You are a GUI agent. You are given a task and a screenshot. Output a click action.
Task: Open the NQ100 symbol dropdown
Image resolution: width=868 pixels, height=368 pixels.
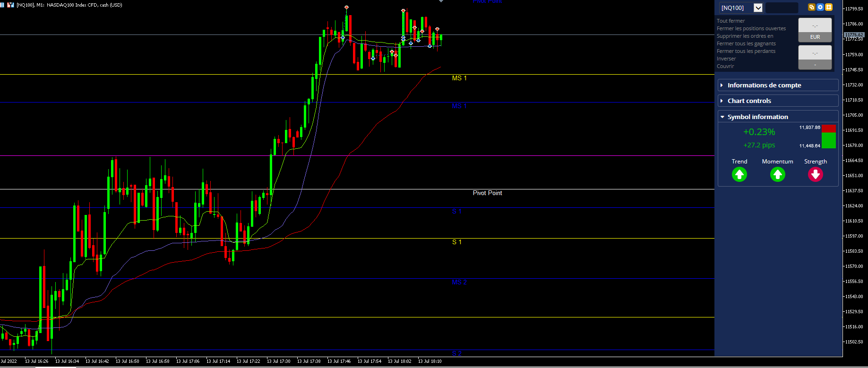click(x=758, y=8)
